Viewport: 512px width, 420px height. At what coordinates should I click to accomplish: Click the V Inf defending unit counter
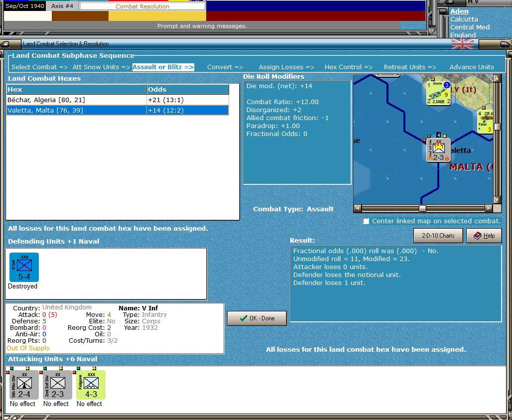coord(24,267)
